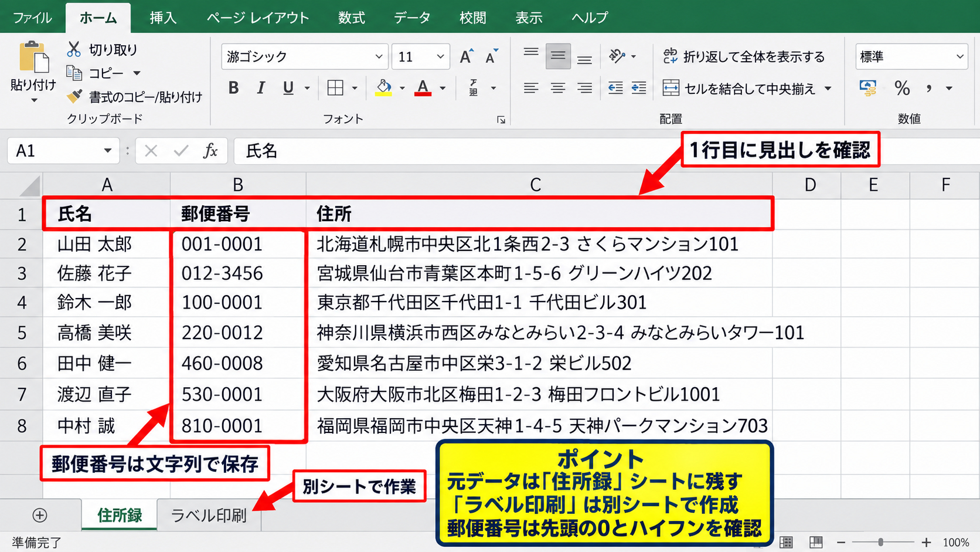Click 折り返して全体を表示する wrap text button

pos(744,56)
